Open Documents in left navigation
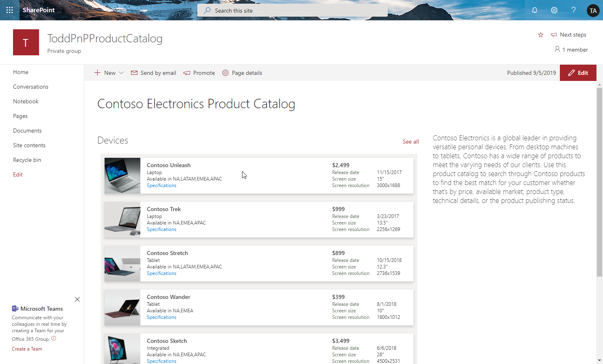The image size is (603, 364). click(27, 131)
